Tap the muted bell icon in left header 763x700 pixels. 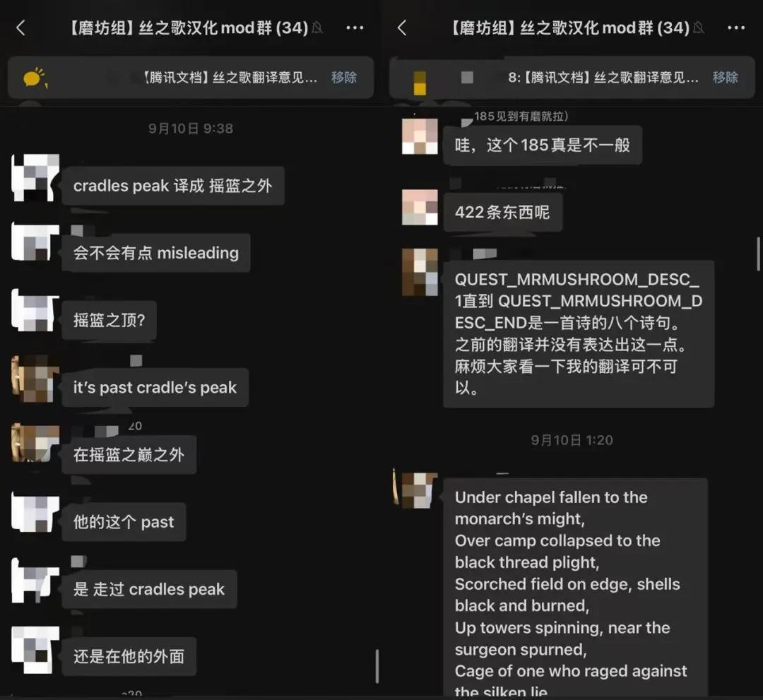[x=318, y=28]
